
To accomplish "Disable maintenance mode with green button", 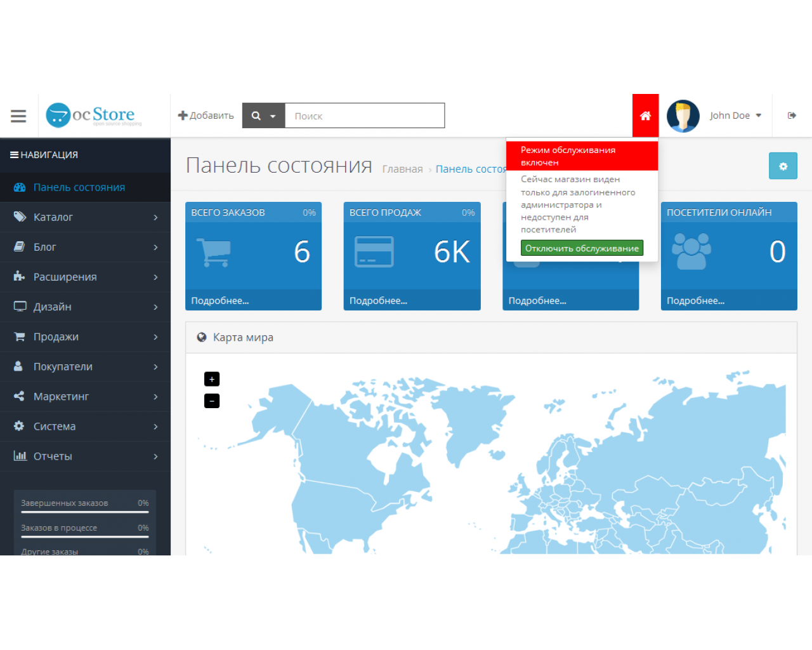I will tap(582, 248).
